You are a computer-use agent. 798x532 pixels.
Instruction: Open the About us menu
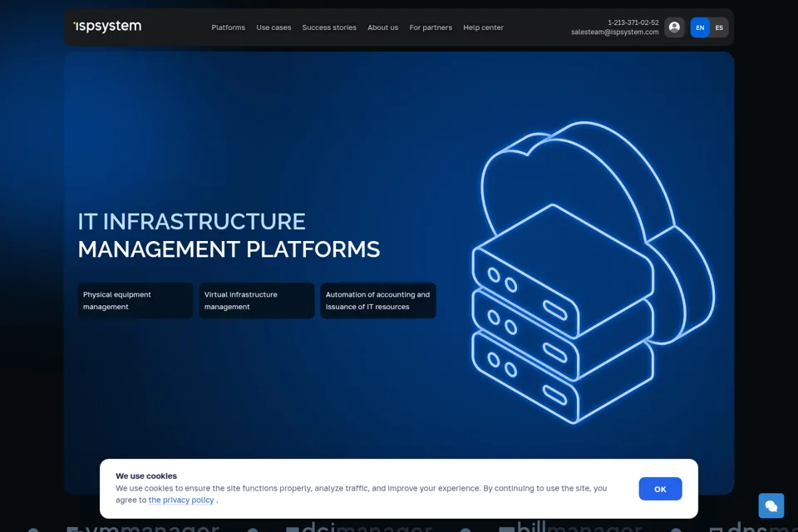coord(382,27)
